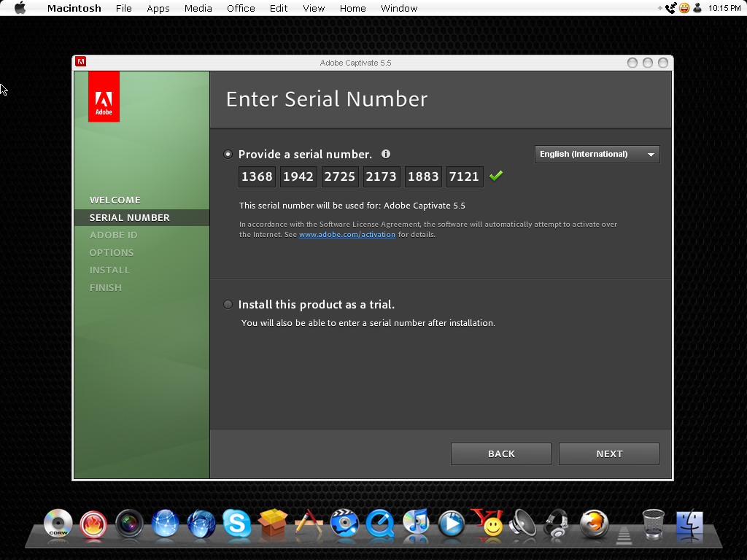Click the INSTALL step in sidebar
This screenshot has height=560, width=747.
point(109,270)
